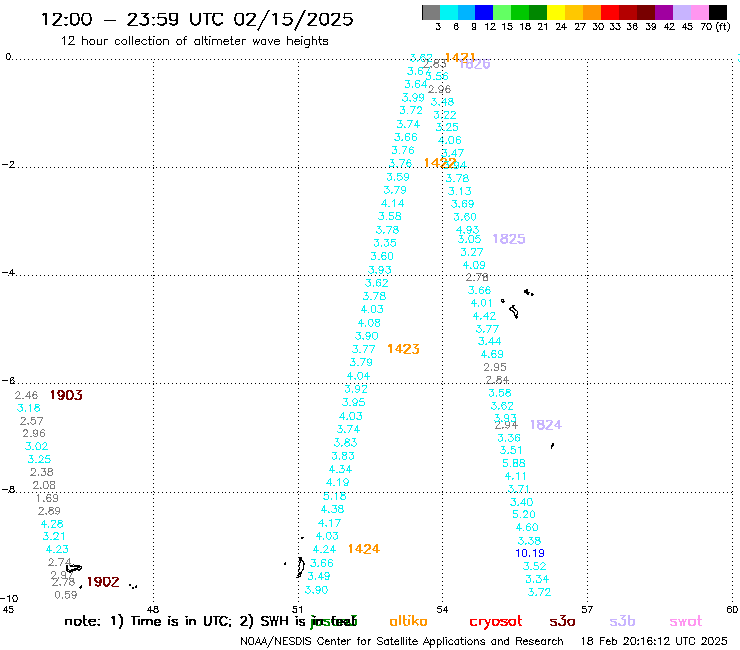Screen dimensions: 740x650
Task: Click the dark red pass label 1903
Action: pyautogui.click(x=66, y=395)
